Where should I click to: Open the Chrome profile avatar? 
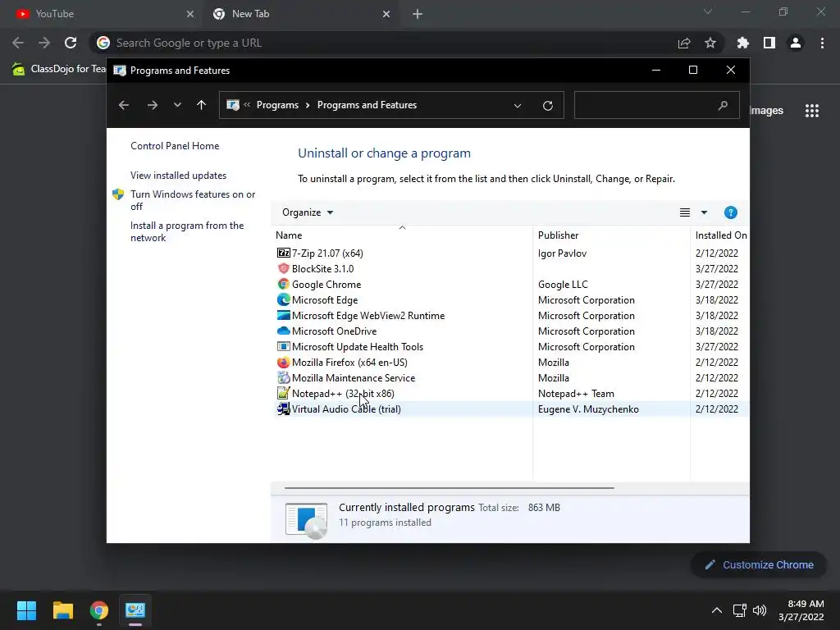pyautogui.click(x=796, y=43)
